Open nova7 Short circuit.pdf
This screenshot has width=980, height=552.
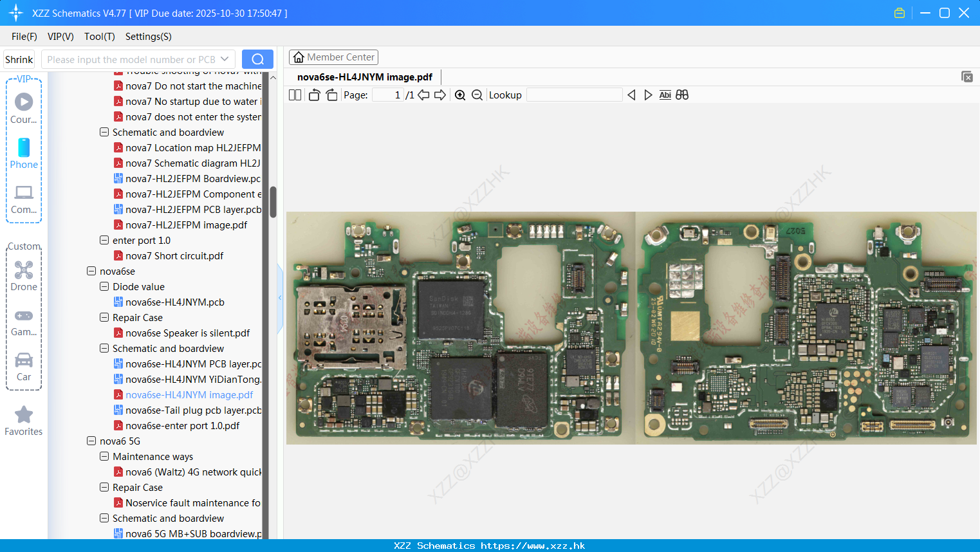(x=174, y=256)
